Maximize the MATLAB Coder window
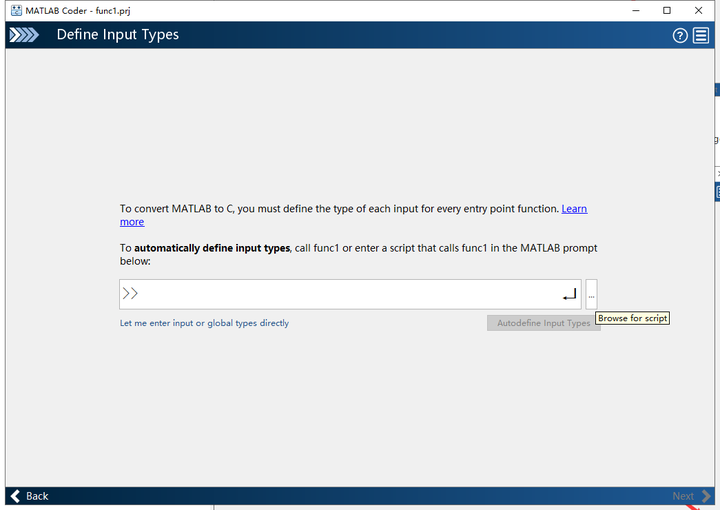The width and height of the screenshot is (720, 510). tap(667, 11)
